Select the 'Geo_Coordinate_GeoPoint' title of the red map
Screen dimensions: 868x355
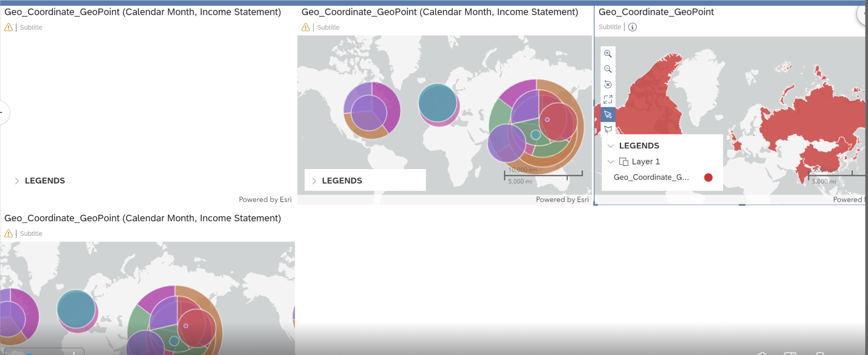[656, 12]
